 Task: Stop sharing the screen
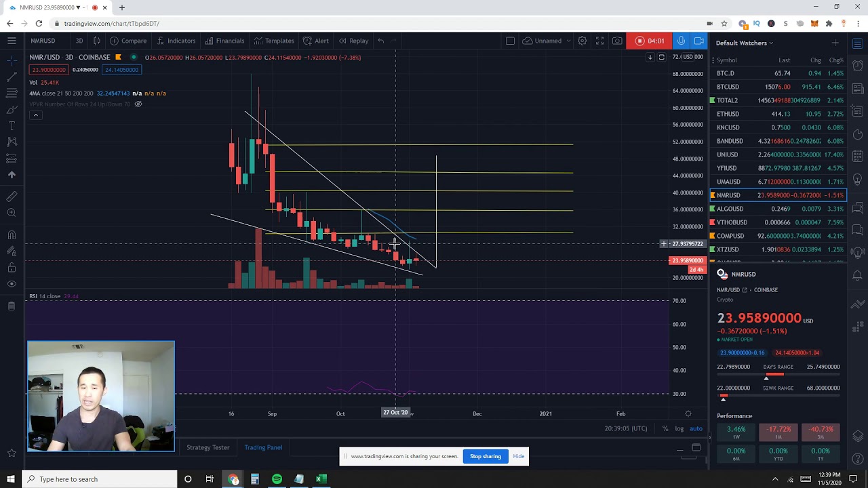click(486, 456)
